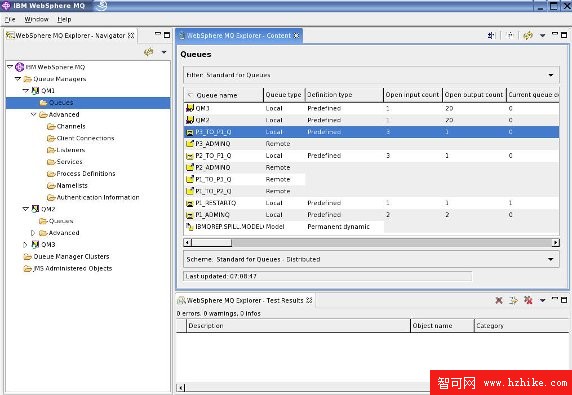This screenshot has width=572, height=395.
Task: Click Test Results scroll left arrow
Action: pyautogui.click(x=181, y=387)
